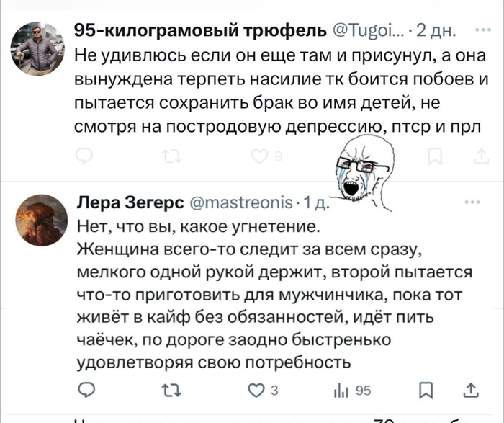Open Лера Зегерс's profile avatar

[x=40, y=218]
